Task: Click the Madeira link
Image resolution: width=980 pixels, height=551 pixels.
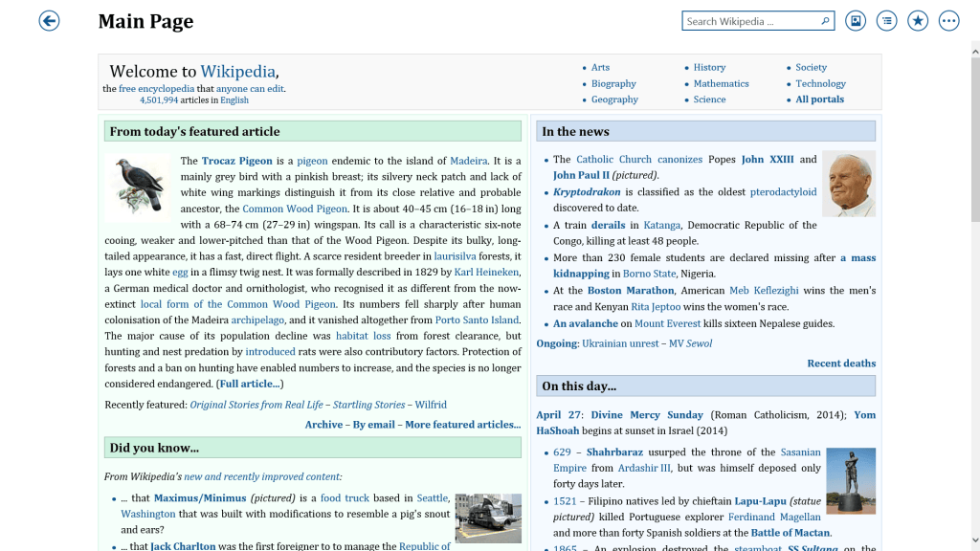Action: coord(468,161)
